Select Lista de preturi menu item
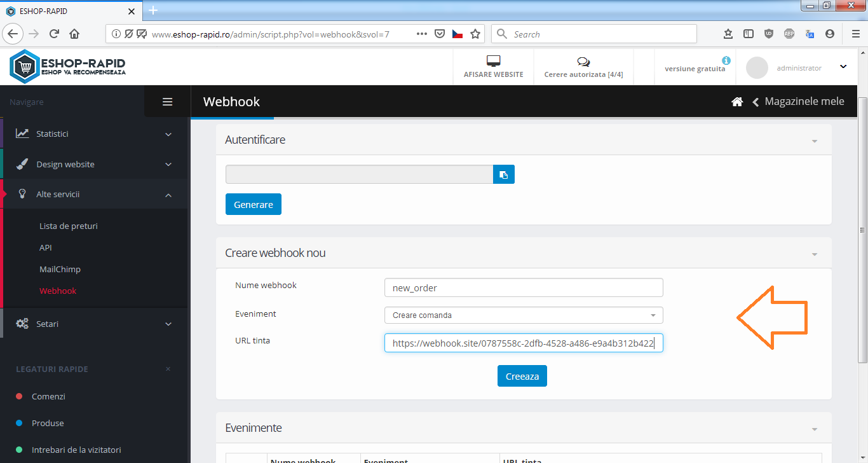This screenshot has height=463, width=868. click(x=69, y=226)
